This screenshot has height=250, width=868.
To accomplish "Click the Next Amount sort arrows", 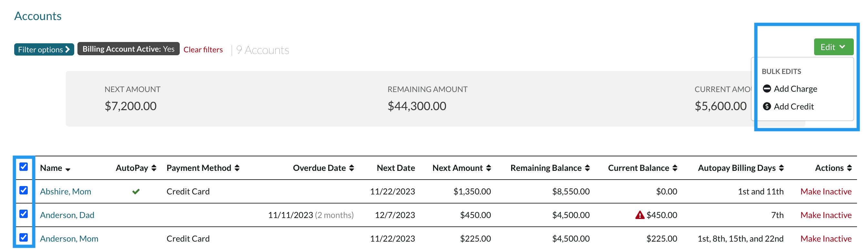I will point(489,167).
